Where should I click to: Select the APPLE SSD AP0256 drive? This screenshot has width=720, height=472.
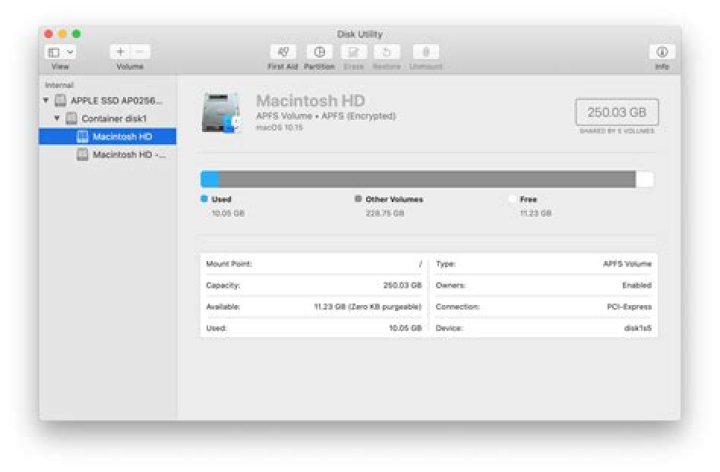point(116,101)
